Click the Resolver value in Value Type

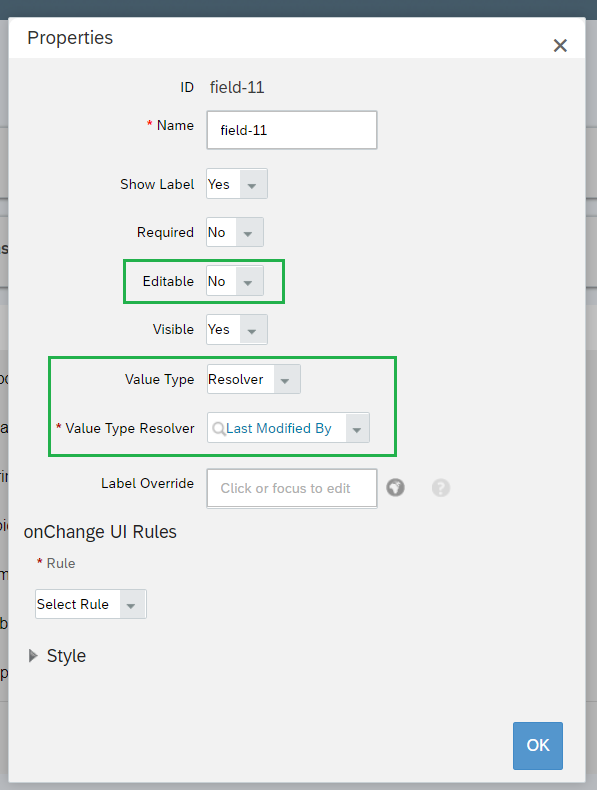coord(236,379)
